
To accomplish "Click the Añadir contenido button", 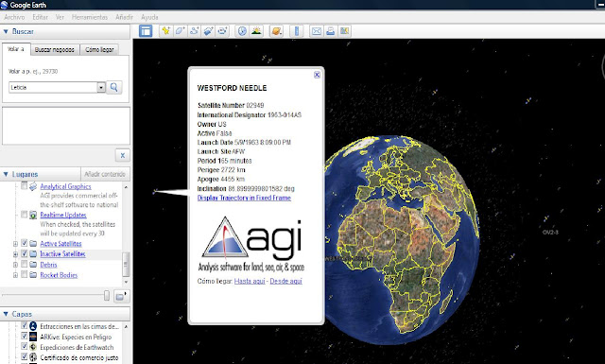I will pyautogui.click(x=105, y=174).
